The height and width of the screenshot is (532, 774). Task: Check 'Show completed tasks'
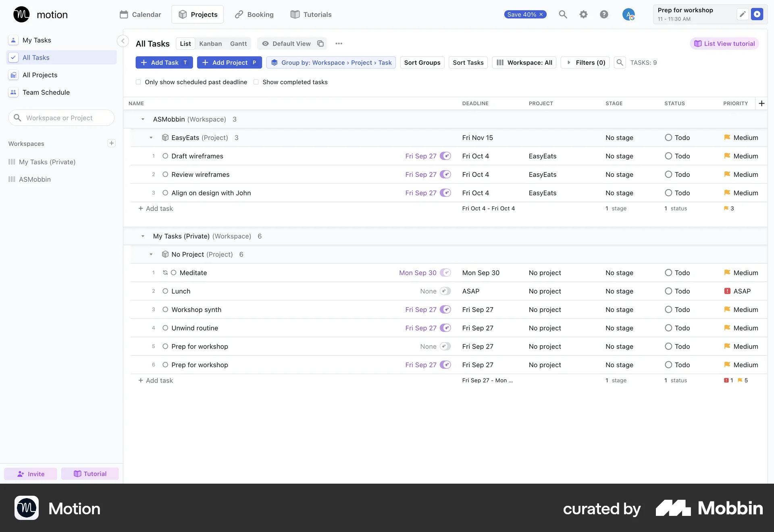point(256,82)
